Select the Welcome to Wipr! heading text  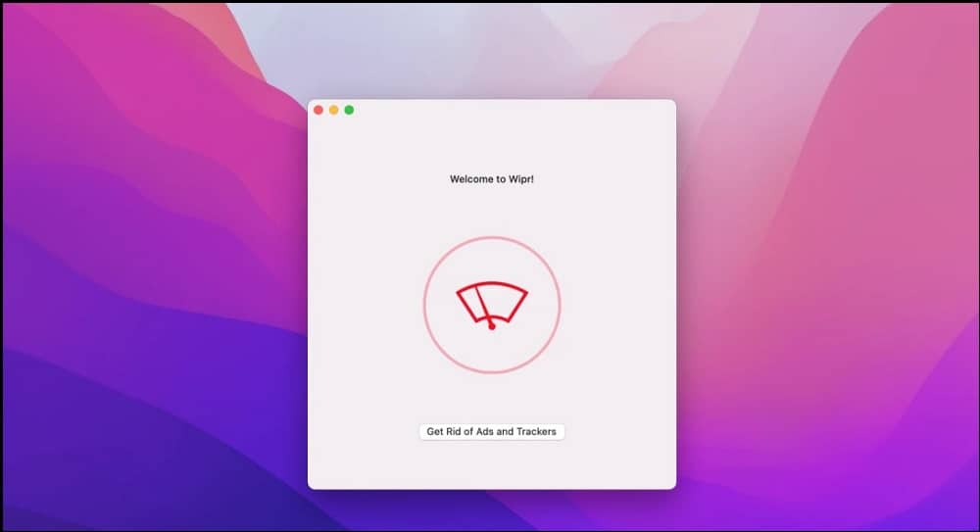pos(492,178)
